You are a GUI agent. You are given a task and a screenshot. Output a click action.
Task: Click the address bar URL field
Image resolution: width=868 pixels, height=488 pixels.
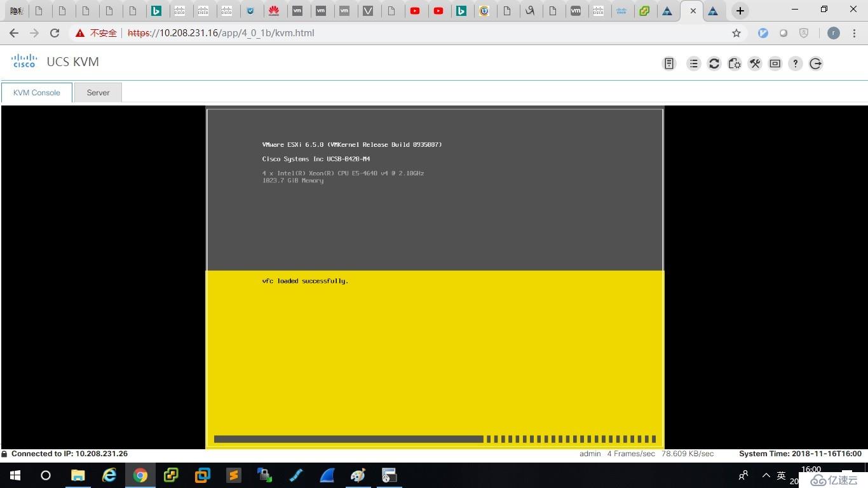pos(407,33)
